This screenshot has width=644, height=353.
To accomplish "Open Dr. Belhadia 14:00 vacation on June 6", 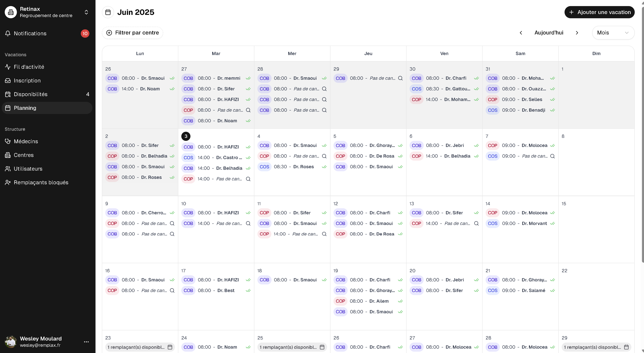I will pos(444,156).
